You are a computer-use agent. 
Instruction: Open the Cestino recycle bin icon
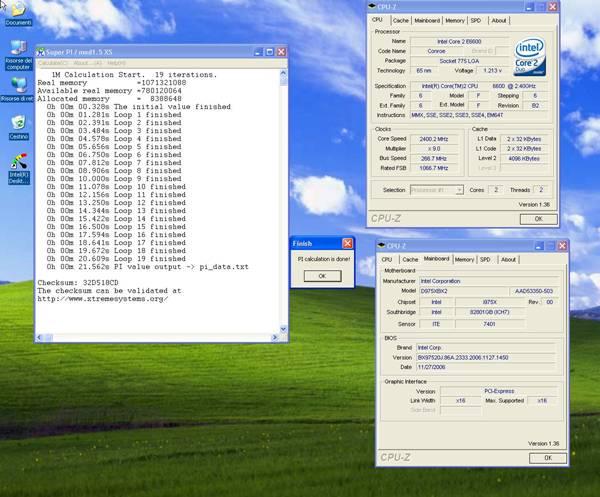[18, 123]
